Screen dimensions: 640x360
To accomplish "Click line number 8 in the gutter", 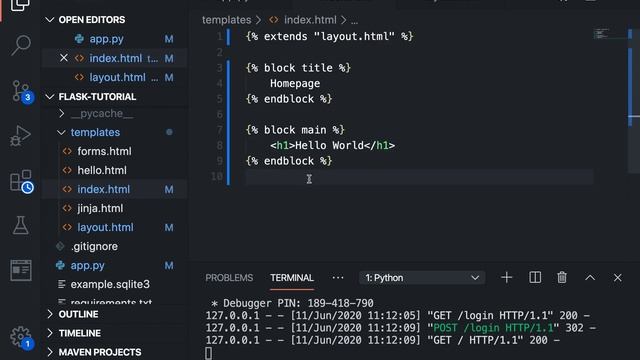I will (220, 145).
